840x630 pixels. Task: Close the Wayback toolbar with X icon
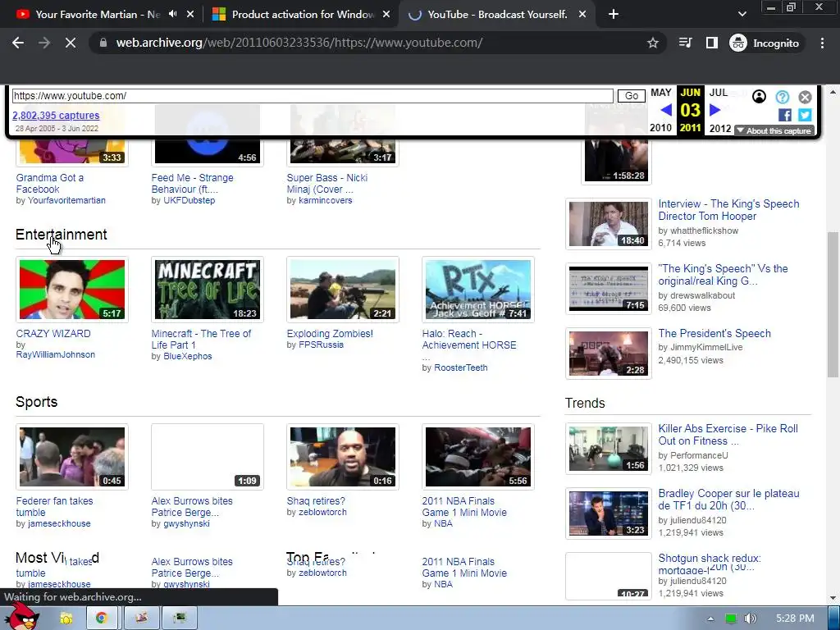[805, 97]
